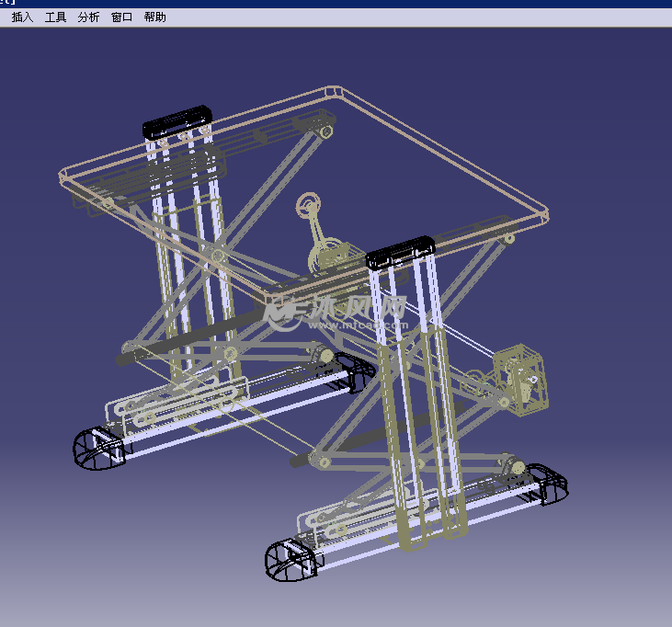Open the 分析 (Analyze) menu
672x627 pixels.
[x=88, y=17]
